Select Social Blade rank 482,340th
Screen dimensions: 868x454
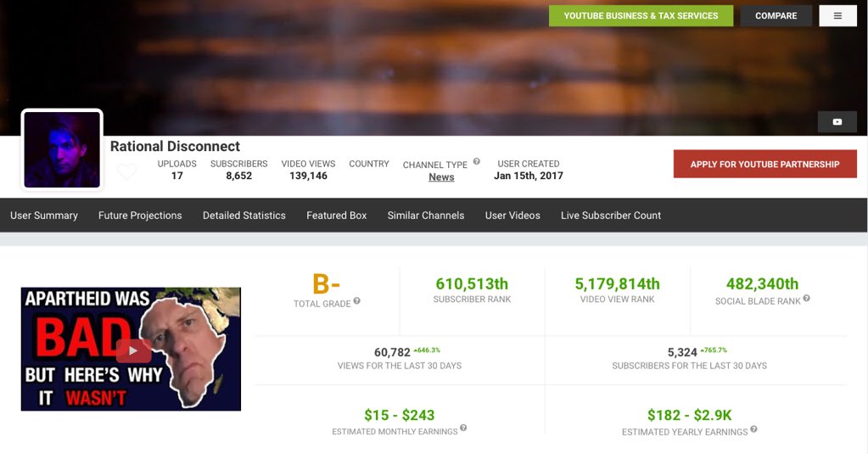[762, 284]
